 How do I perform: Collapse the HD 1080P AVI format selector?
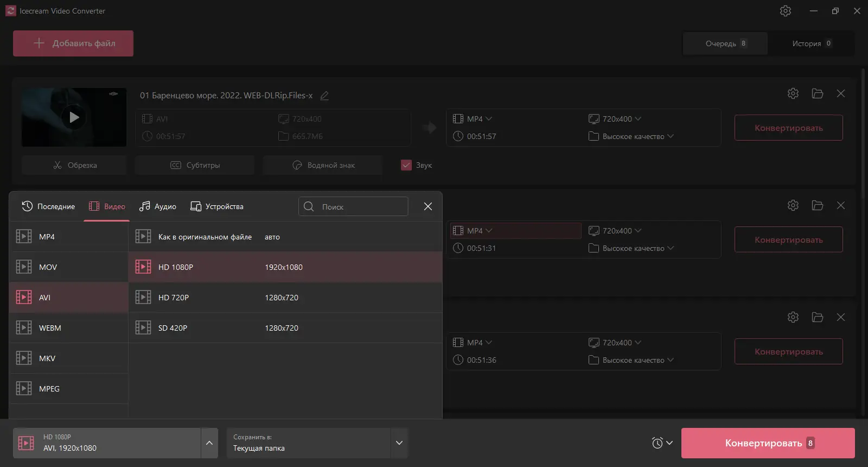[209, 443]
